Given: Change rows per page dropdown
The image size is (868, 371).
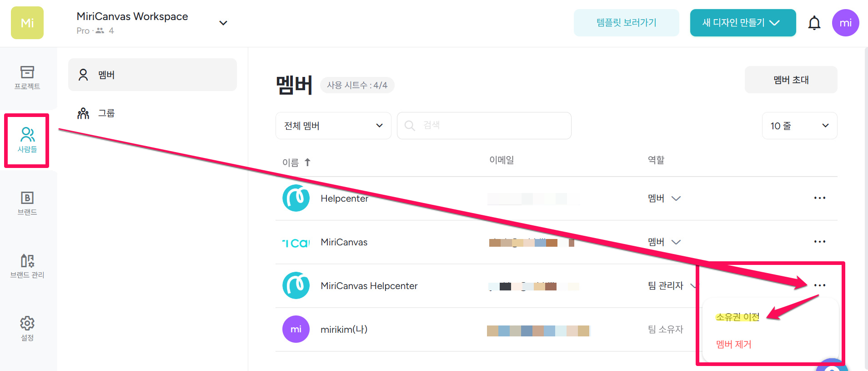Looking at the screenshot, I should [799, 126].
